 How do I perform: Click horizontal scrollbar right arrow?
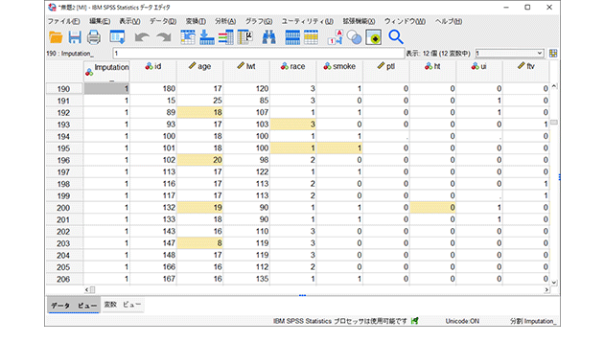pos(546,289)
